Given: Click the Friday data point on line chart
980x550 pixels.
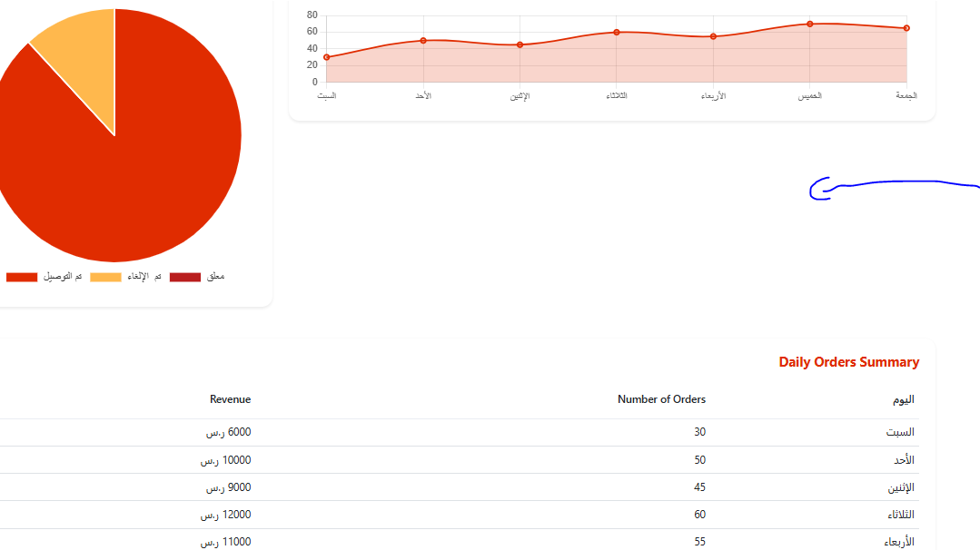Looking at the screenshot, I should [x=906, y=28].
